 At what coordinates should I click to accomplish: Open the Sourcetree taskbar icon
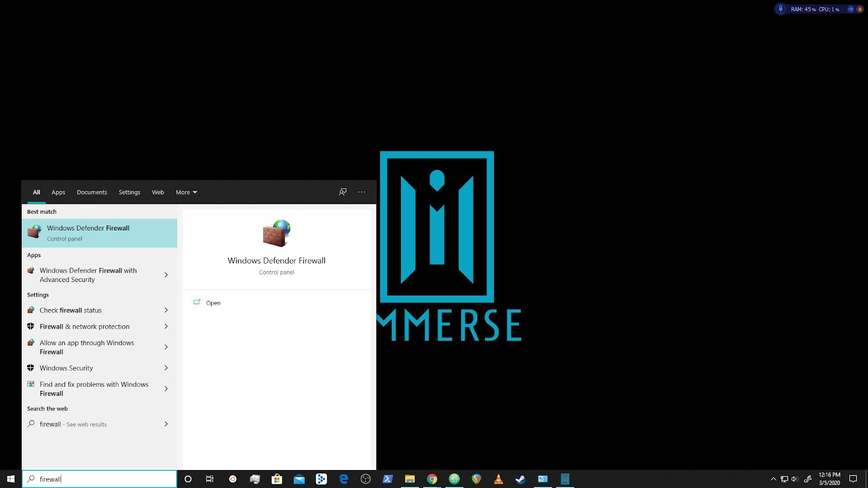click(x=322, y=479)
